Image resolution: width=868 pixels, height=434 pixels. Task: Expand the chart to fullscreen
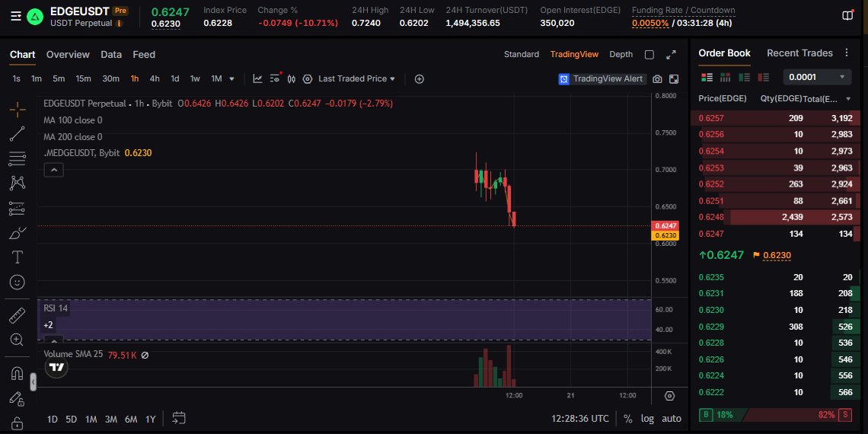point(671,54)
